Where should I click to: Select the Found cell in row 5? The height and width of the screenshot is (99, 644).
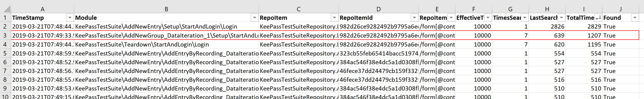(x=621, y=53)
